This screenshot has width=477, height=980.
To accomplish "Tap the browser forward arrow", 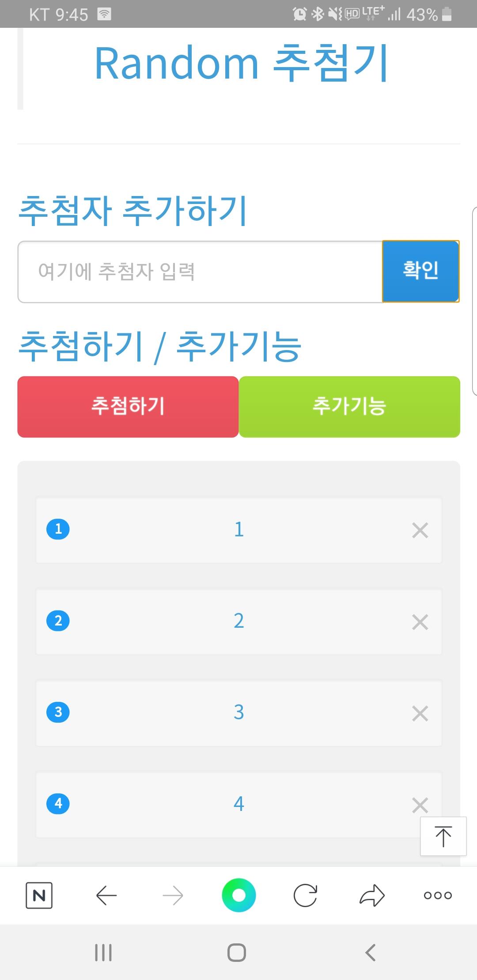I will pyautogui.click(x=173, y=895).
